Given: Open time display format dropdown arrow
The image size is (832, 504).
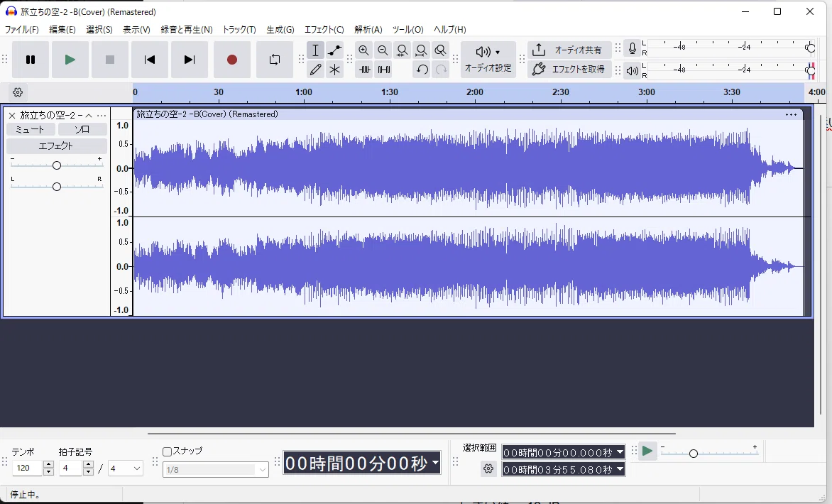Looking at the screenshot, I should pos(436,463).
